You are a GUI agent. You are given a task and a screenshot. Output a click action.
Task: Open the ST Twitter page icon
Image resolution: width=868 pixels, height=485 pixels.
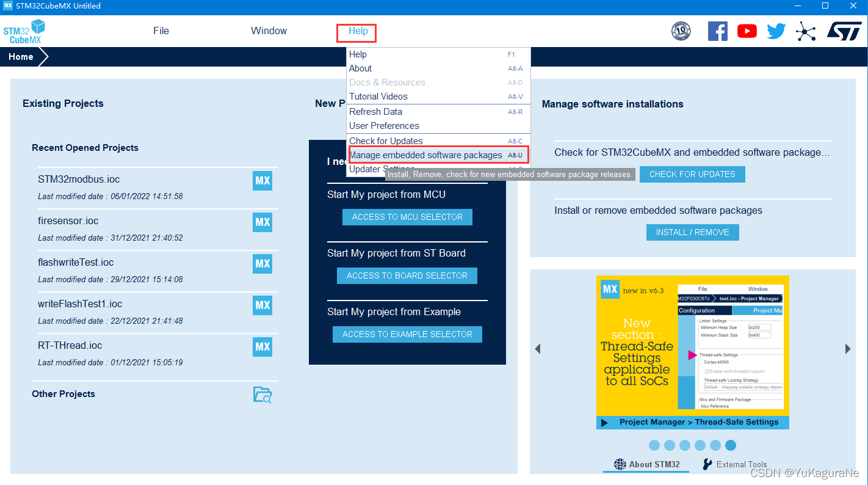tap(776, 31)
